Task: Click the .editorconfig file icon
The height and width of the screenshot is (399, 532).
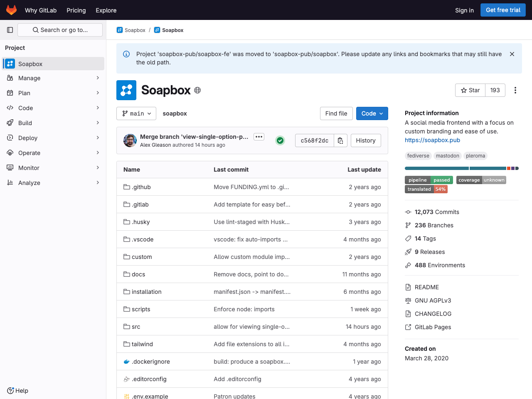Action: click(127, 379)
